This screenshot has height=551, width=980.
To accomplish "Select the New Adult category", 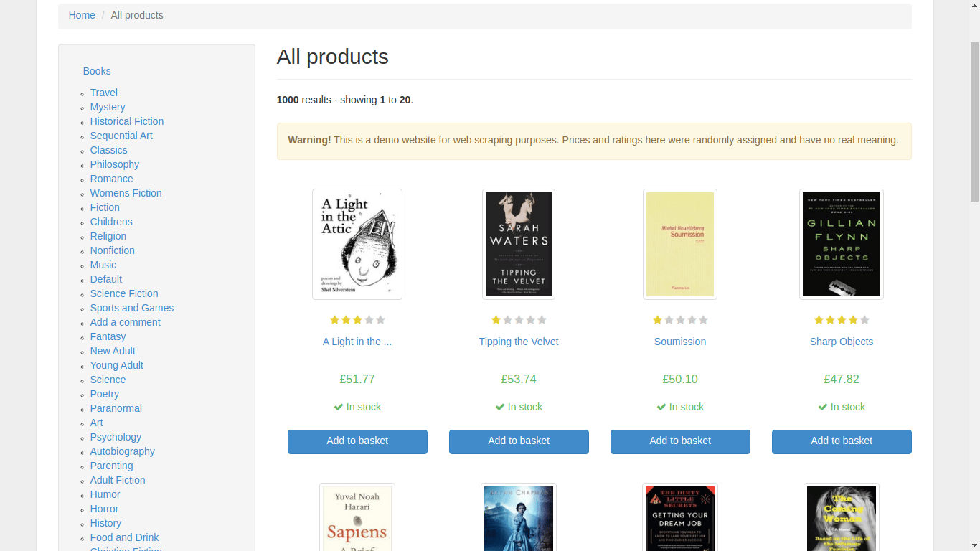I will click(113, 351).
